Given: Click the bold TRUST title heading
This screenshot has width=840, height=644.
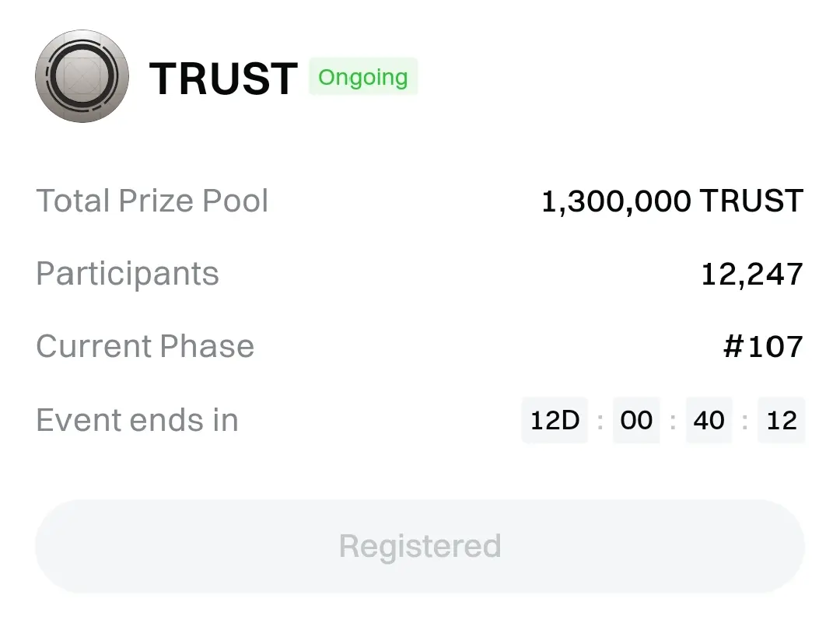Looking at the screenshot, I should tap(223, 79).
